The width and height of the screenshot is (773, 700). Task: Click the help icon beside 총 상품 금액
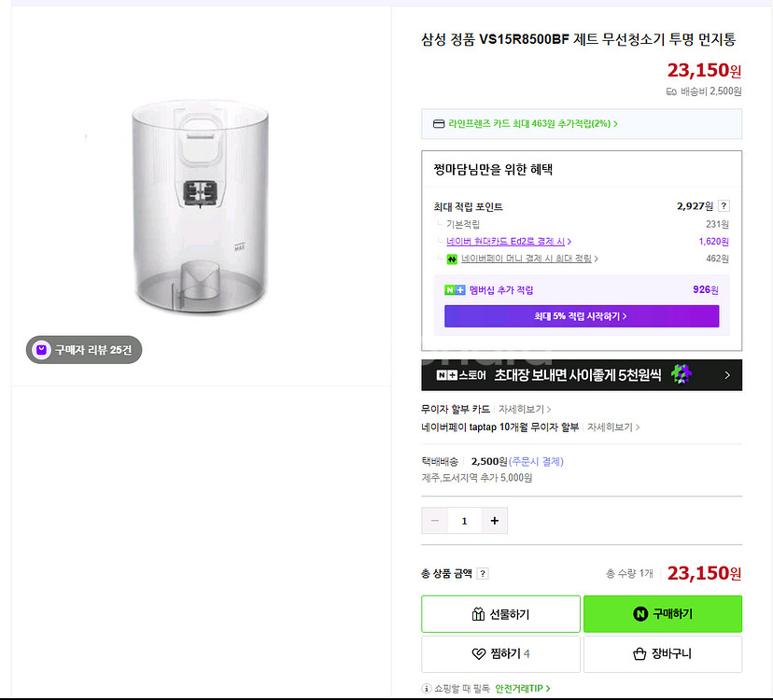[x=483, y=574]
